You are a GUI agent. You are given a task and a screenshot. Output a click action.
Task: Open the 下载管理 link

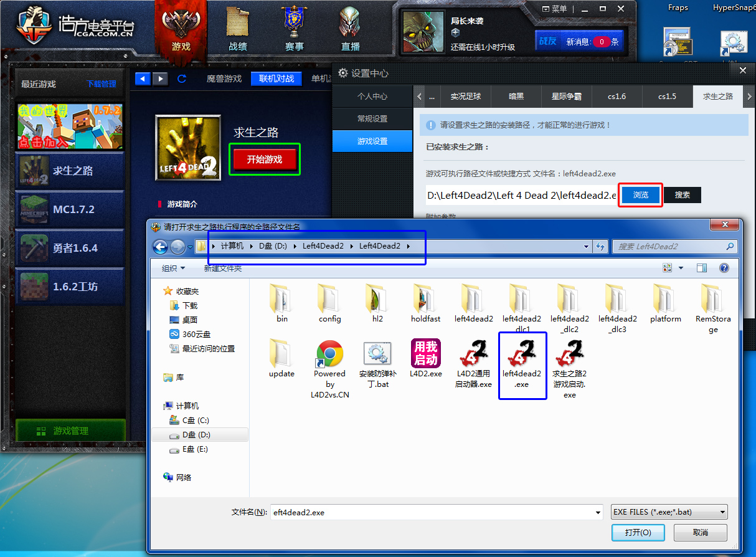coord(102,84)
